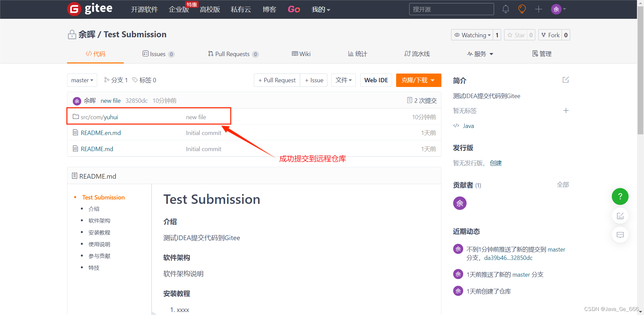Screen dimensions: 644x315
Task: Click the Star button
Action: [x=516, y=35]
